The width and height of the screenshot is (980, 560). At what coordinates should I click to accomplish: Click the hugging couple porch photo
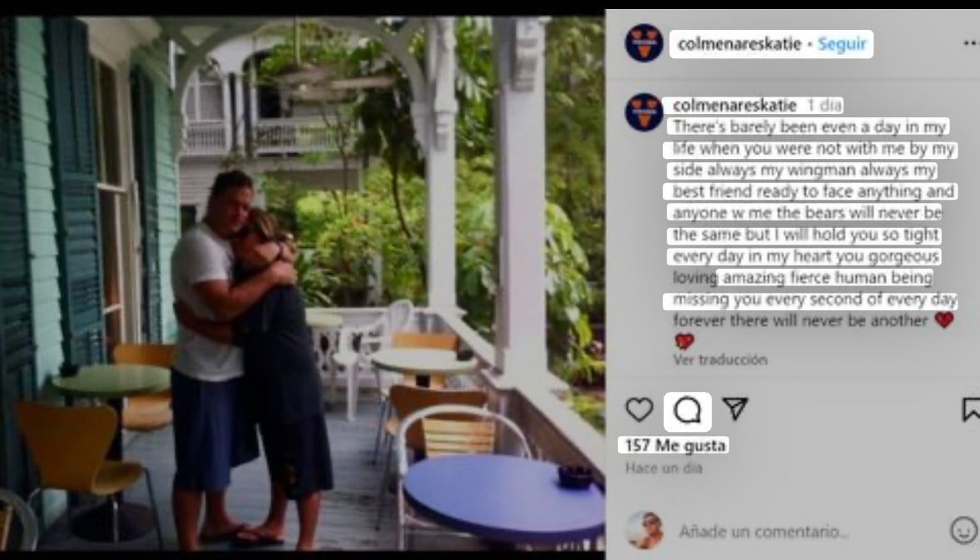(303, 283)
